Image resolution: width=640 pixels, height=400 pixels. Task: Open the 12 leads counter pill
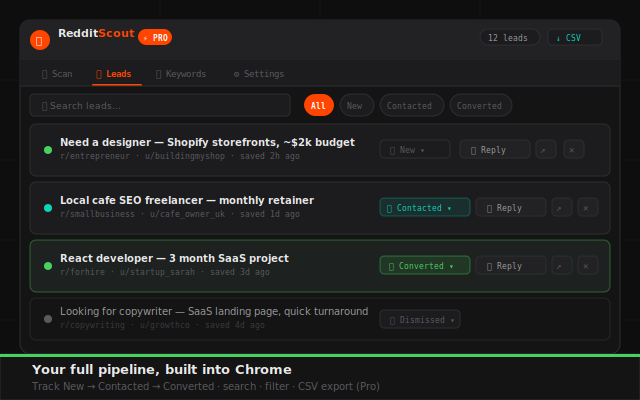509,38
